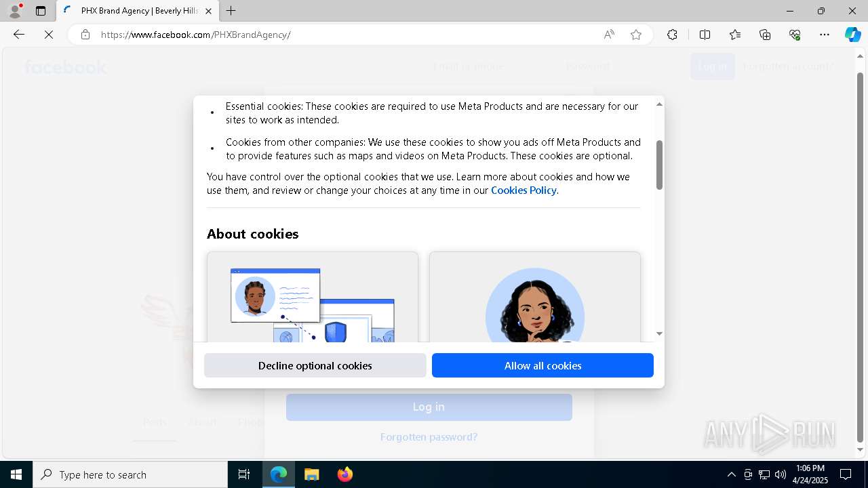Viewport: 868px width, 488px height.
Task: Open network status tray icon
Action: pyautogui.click(x=764, y=474)
